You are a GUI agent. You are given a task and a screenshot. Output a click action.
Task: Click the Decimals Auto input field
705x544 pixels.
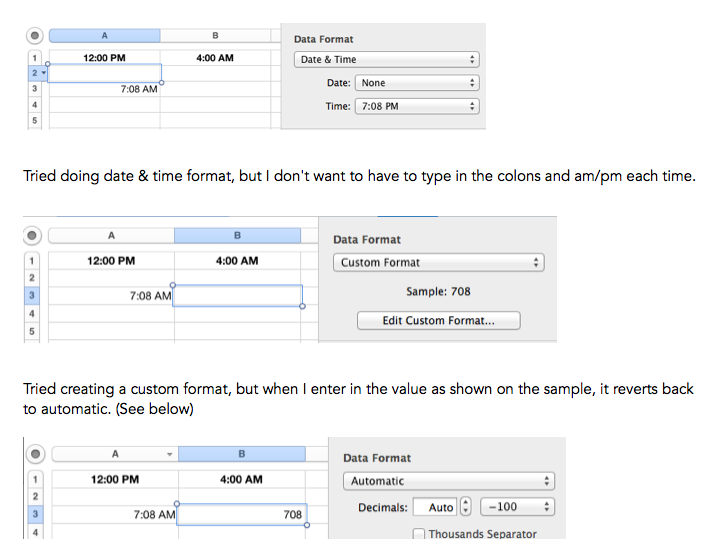435,507
